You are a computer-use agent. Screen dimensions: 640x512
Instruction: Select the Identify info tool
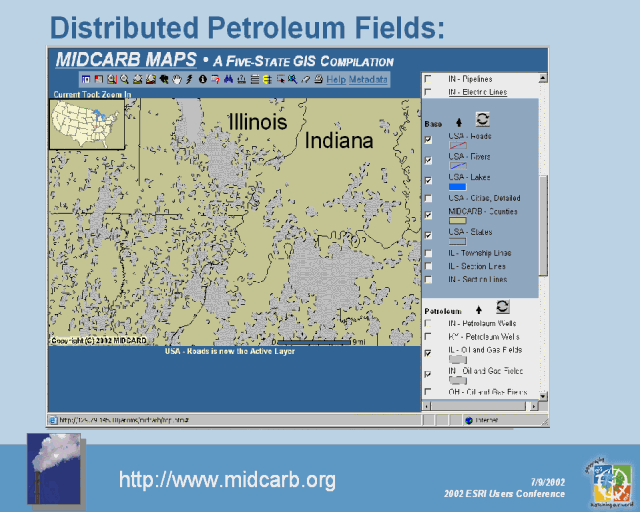(202, 79)
